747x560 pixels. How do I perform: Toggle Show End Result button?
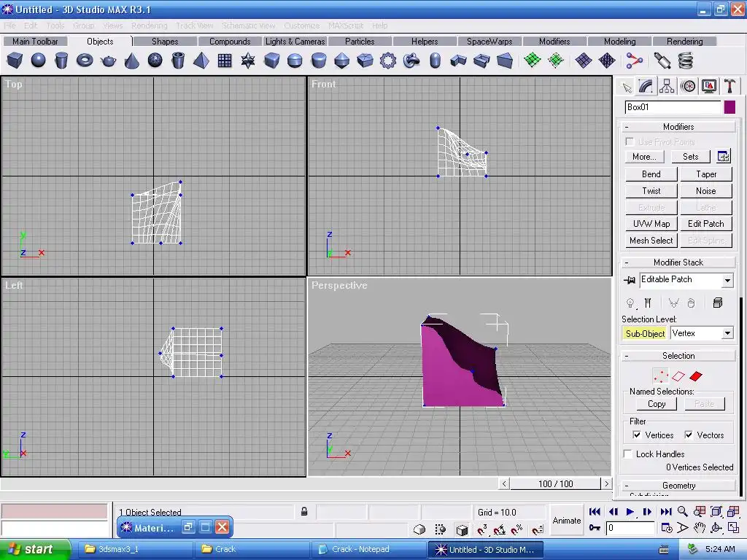coord(648,303)
